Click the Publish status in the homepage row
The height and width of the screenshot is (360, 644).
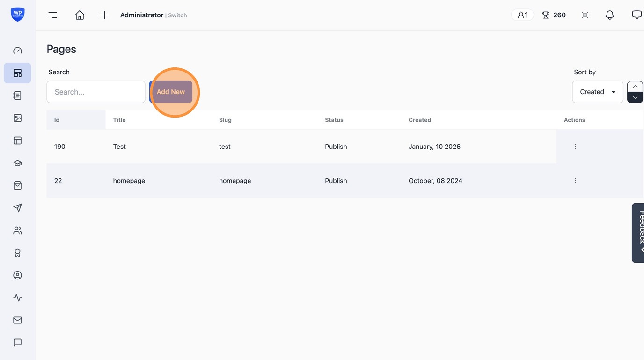[x=336, y=181]
